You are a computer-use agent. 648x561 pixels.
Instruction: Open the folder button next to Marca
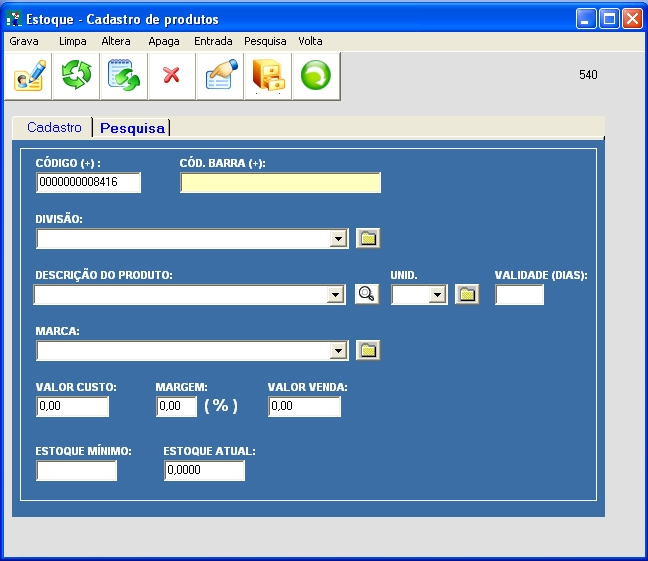point(368,350)
